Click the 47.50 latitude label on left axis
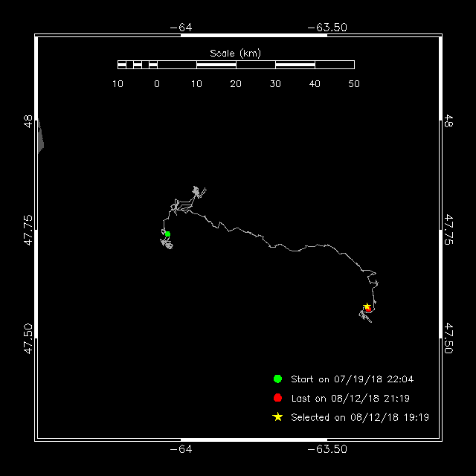The height and width of the screenshot is (476, 476). click(x=28, y=338)
